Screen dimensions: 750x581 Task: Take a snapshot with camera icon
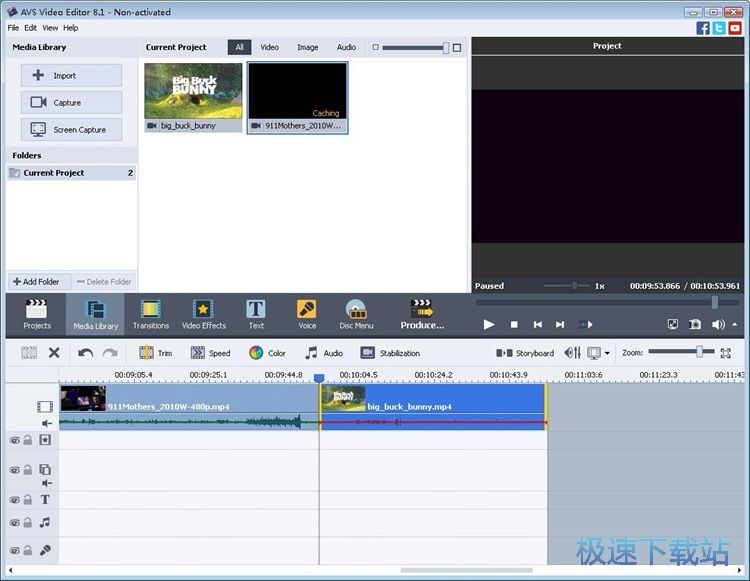[695, 324]
